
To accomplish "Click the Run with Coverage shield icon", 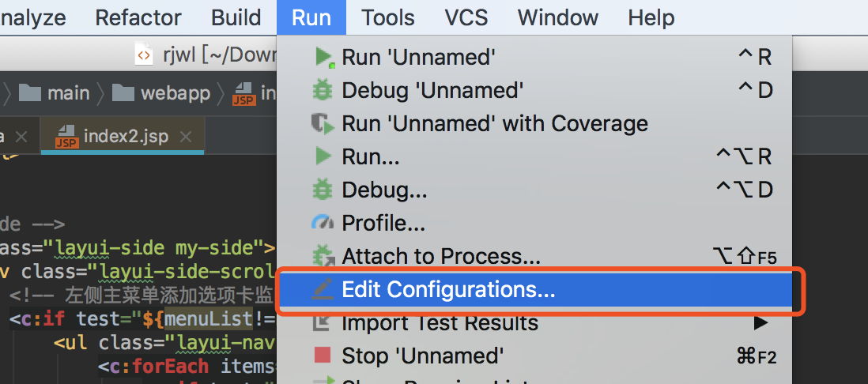I will point(323,123).
